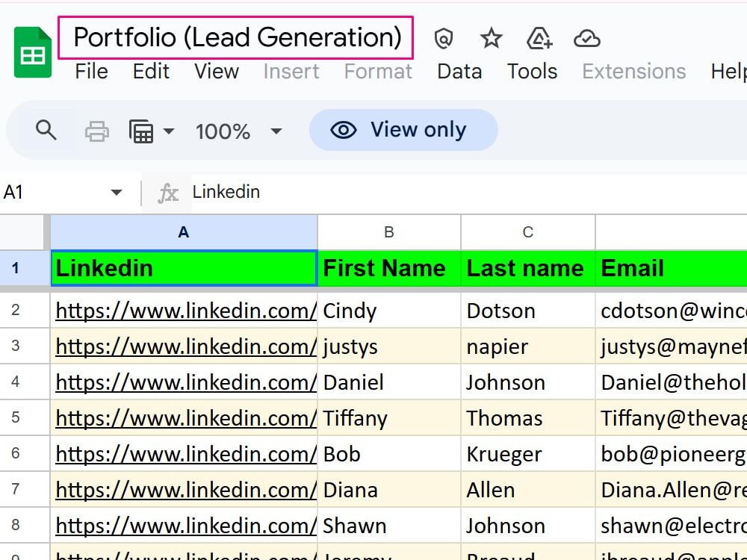Open the File menu
This screenshot has width=747, height=560.
(91, 72)
